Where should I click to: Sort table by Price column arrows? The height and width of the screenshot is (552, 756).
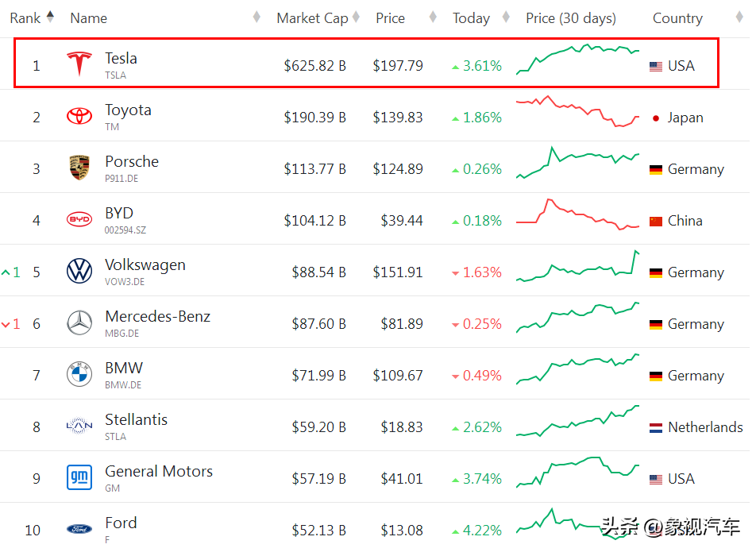pyautogui.click(x=433, y=17)
